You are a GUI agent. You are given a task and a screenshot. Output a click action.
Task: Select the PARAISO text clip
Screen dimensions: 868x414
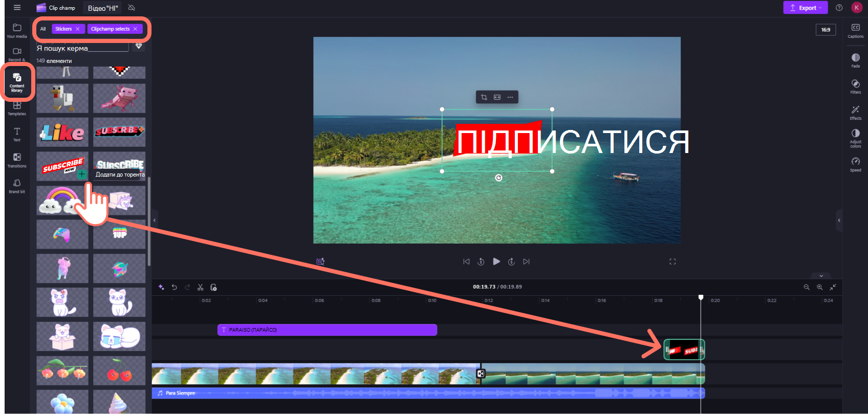pyautogui.click(x=327, y=330)
